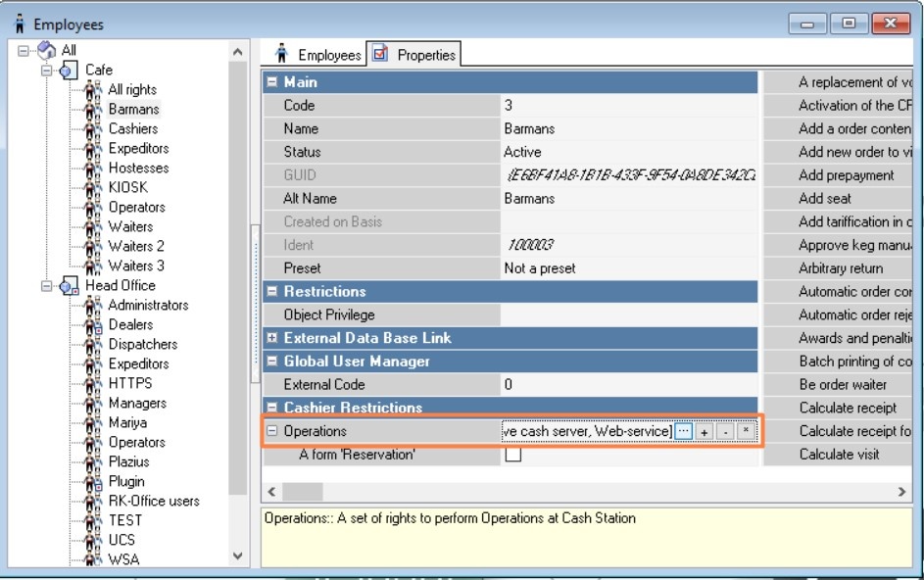Click the Head Office node icon

69,286
